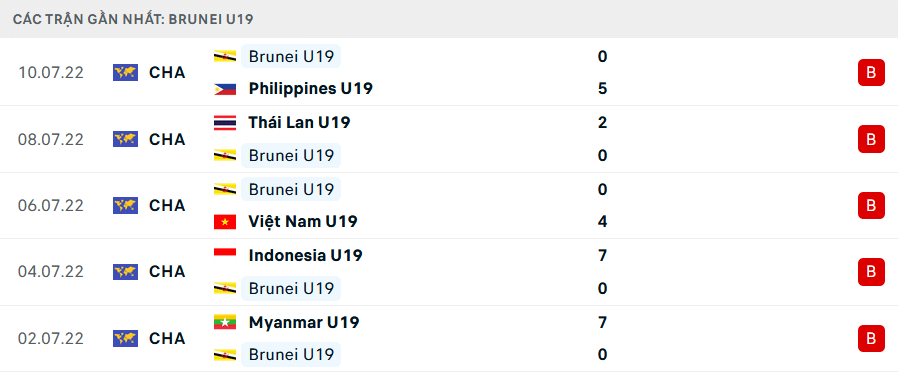Click the red B badge for 08.07.22 match

click(871, 139)
